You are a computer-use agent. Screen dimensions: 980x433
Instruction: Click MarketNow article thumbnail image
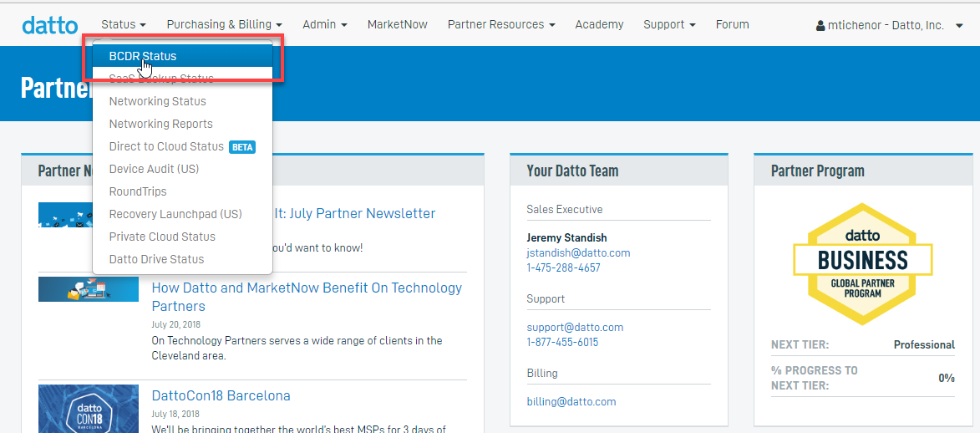click(x=88, y=289)
